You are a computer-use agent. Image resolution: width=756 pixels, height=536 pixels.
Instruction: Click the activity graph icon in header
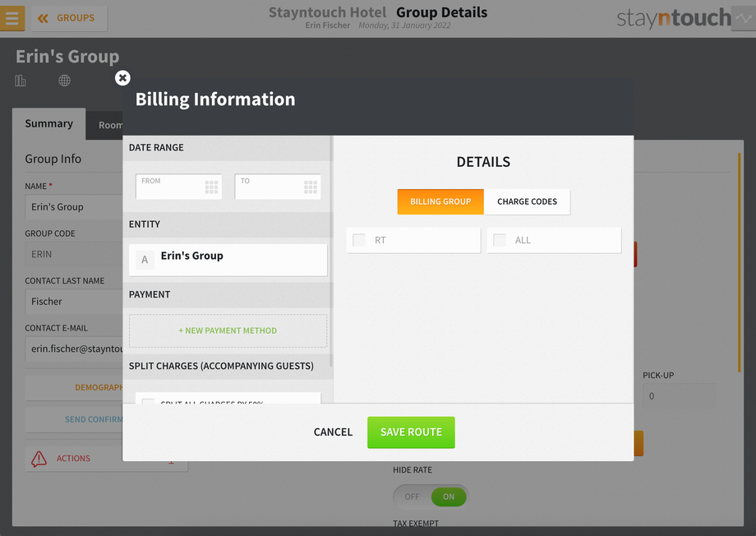744,19
